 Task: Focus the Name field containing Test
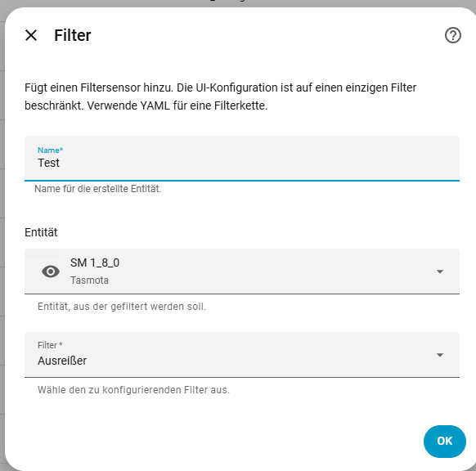pos(242,159)
